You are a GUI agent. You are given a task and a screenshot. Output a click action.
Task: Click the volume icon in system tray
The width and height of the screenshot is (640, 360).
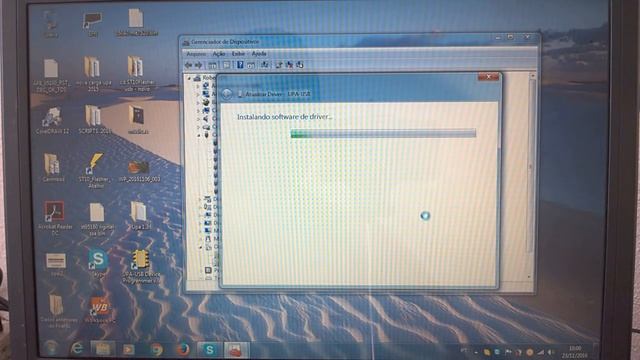[x=551, y=352]
